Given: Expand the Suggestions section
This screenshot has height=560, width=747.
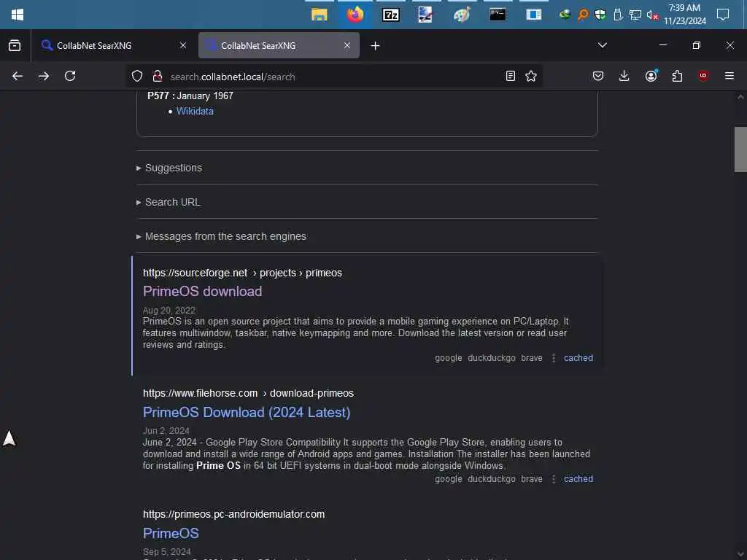Looking at the screenshot, I should pyautogui.click(x=174, y=168).
